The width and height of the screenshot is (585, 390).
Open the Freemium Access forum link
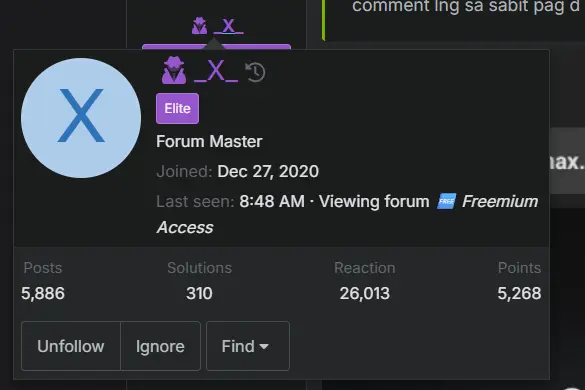(x=347, y=215)
